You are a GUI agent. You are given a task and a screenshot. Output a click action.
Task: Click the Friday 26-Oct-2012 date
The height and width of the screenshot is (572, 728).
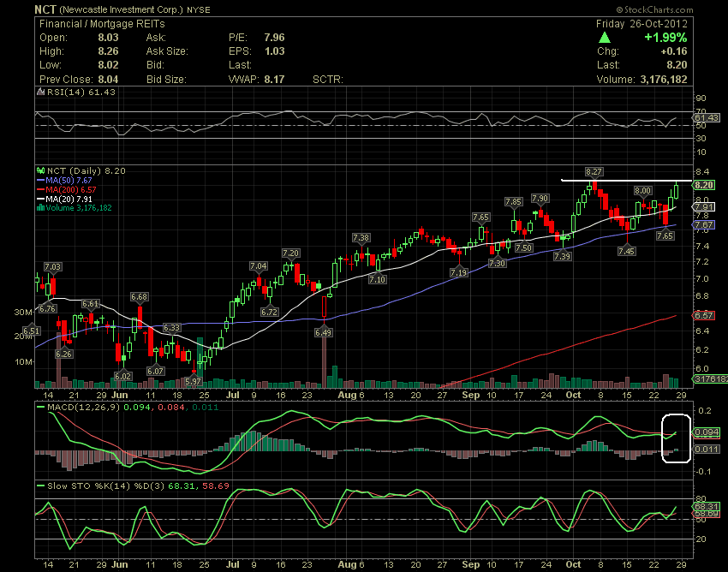[x=641, y=24]
